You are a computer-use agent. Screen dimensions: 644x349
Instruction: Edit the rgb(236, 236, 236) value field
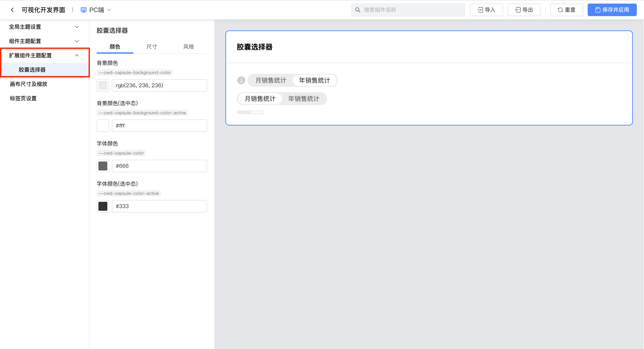[x=159, y=85]
